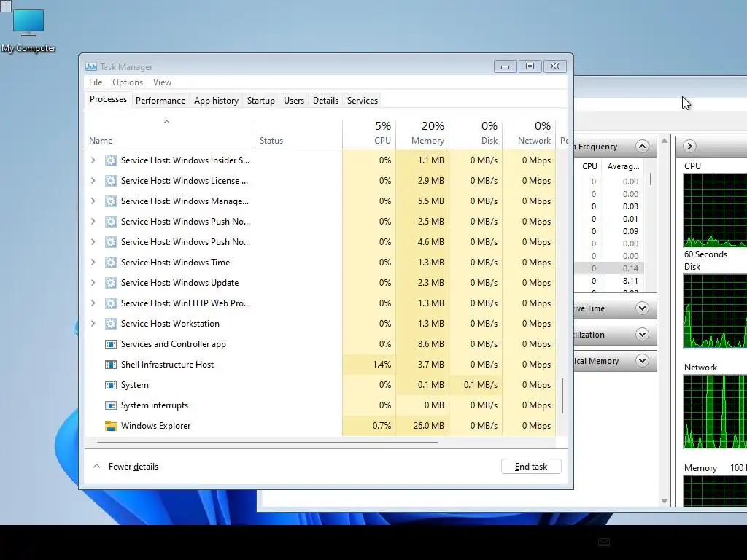Open the My Computer desktop icon
Image resolution: width=747 pixels, height=560 pixels.
click(x=28, y=29)
